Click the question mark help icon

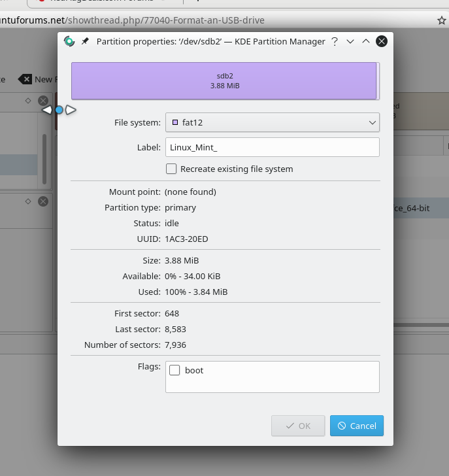[x=335, y=41]
